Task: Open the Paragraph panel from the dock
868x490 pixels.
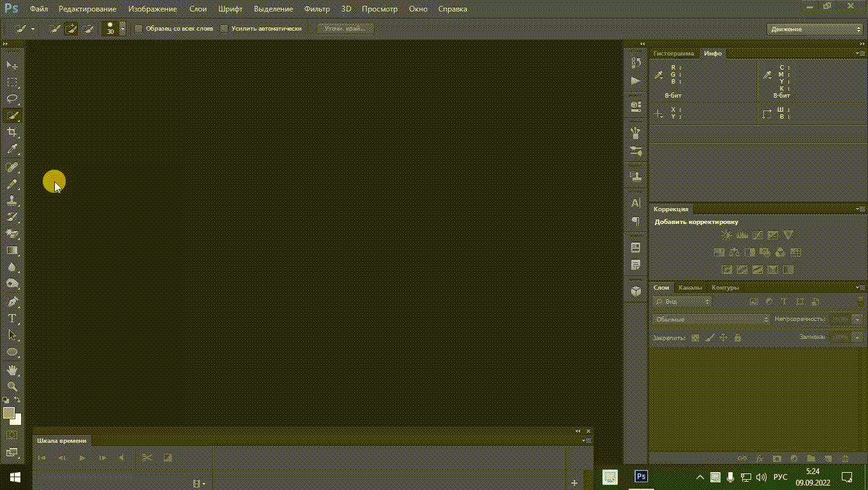Action: 636,221
